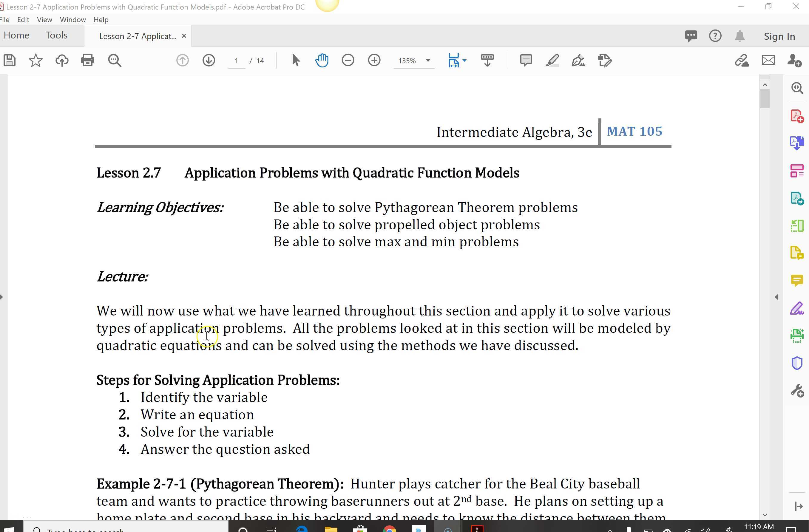Click the Sign In link
The height and width of the screenshot is (532, 809).
click(779, 36)
